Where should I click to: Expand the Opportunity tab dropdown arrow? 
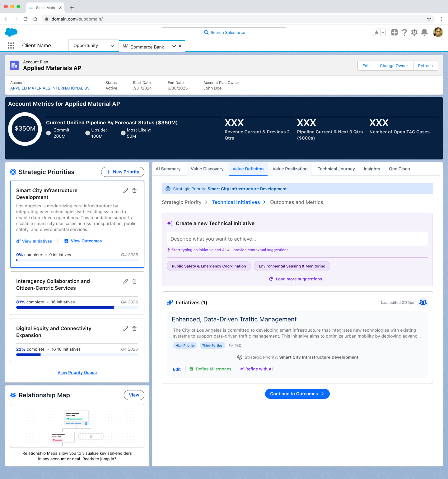[112, 46]
